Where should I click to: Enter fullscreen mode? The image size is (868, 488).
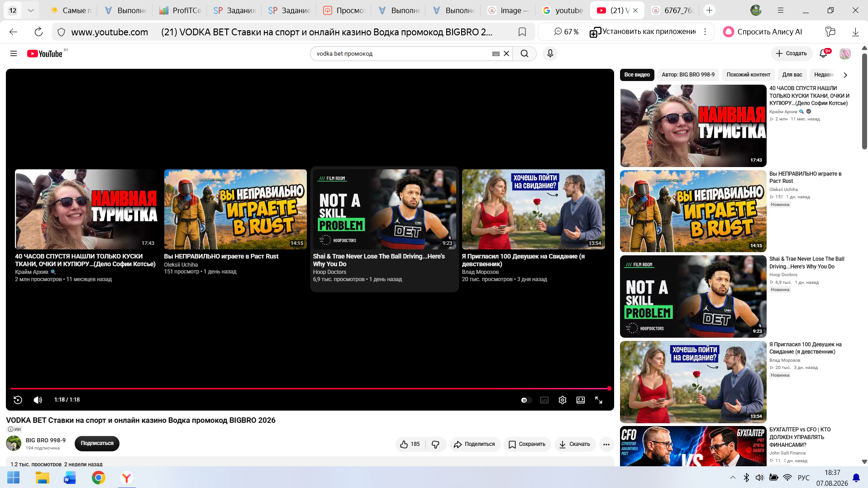pos(599,400)
